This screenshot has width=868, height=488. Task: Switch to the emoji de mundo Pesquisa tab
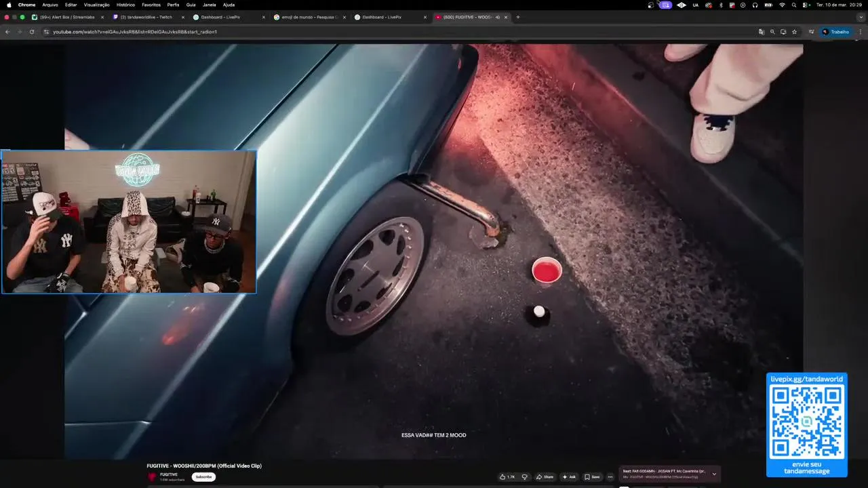click(310, 17)
